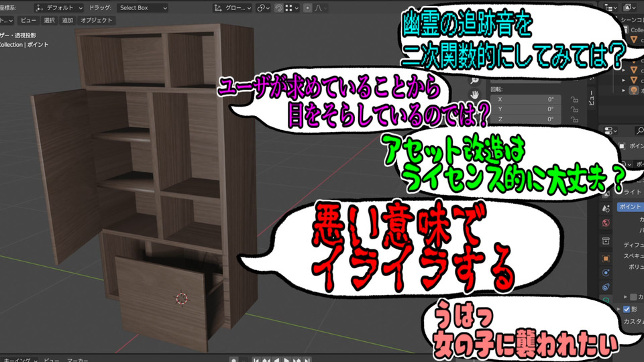Viewport: 644px width, 362px height.
Task: Open the キーイング dropdown in timeline
Action: coord(19,360)
